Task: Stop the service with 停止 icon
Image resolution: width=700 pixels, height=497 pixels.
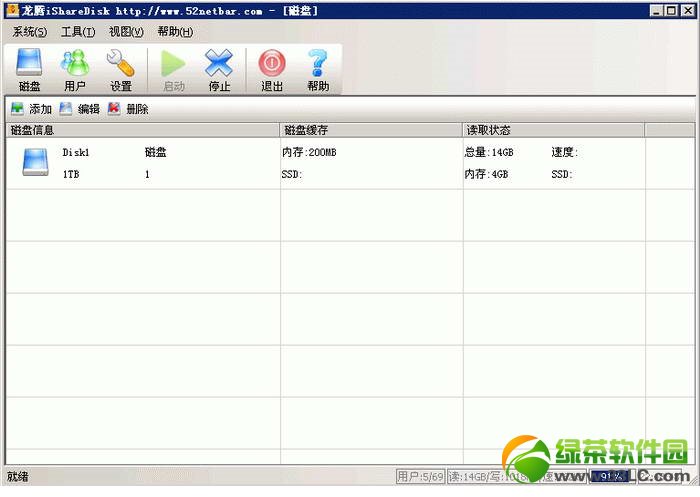Action: [x=219, y=70]
